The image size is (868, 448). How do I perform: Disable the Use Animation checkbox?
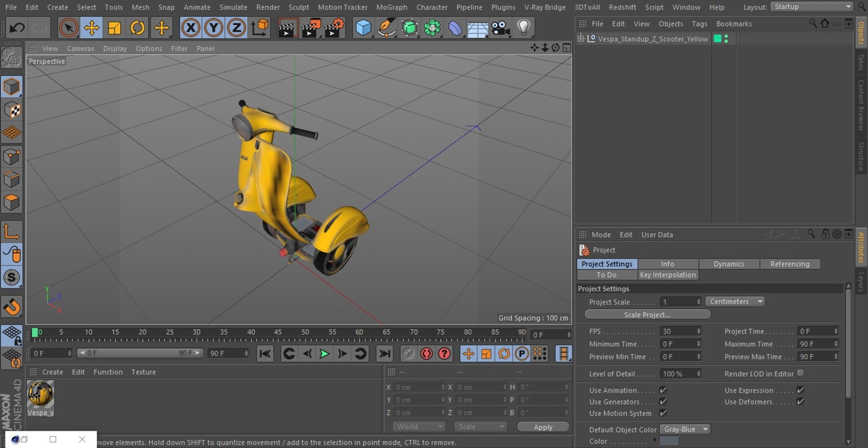coord(663,390)
